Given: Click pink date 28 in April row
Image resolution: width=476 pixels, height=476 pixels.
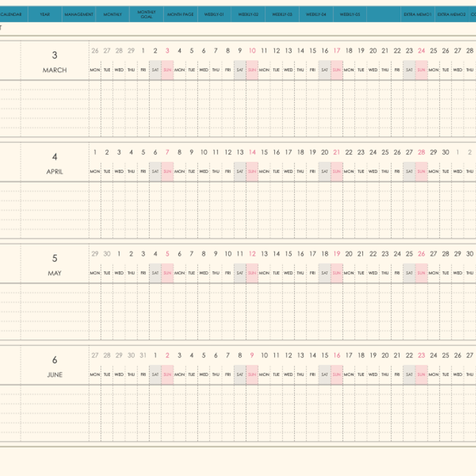Looking at the screenshot, I should (x=421, y=153).
